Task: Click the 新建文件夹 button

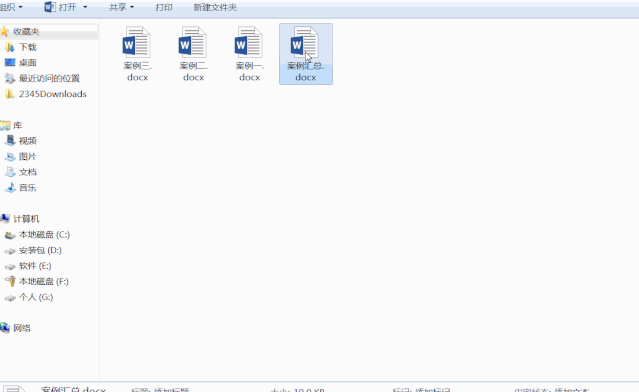Action: coord(215,7)
